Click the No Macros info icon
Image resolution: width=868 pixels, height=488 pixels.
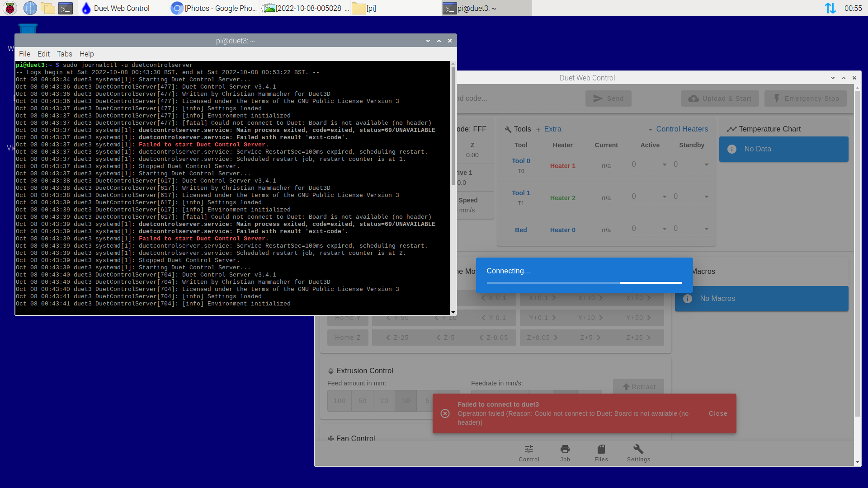click(688, 299)
